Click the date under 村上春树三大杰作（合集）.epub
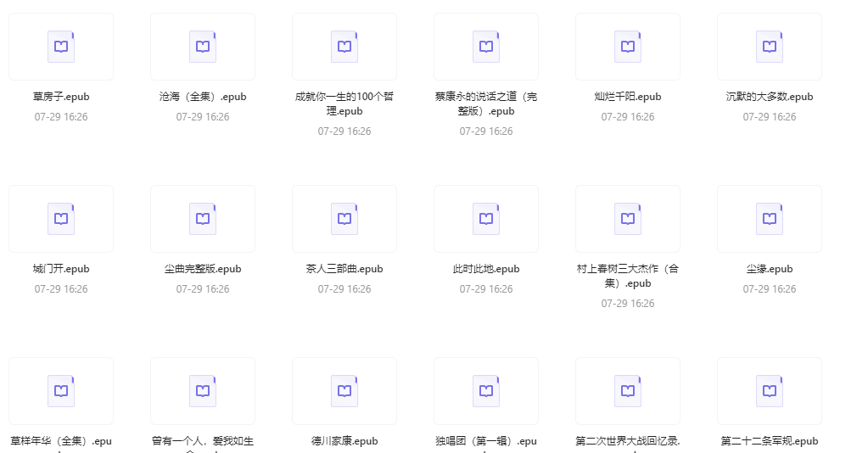868x453 pixels. [x=628, y=304]
